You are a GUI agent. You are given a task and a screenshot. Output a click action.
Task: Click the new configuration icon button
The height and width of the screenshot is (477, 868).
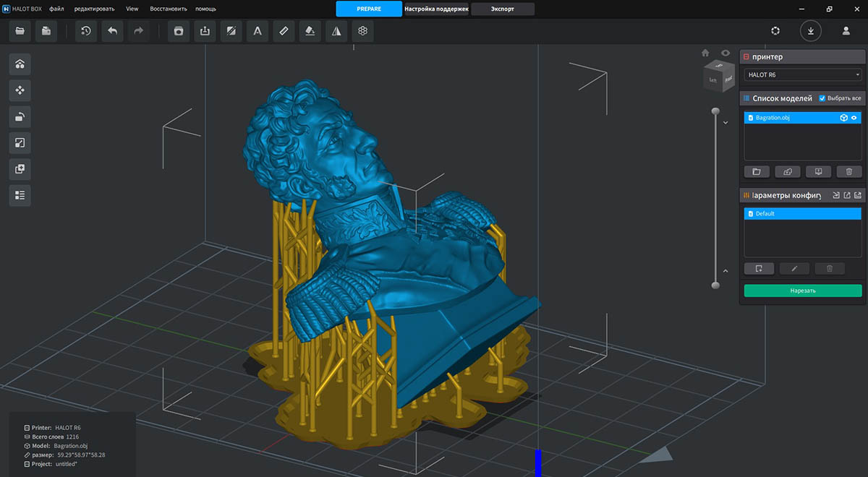pos(759,269)
